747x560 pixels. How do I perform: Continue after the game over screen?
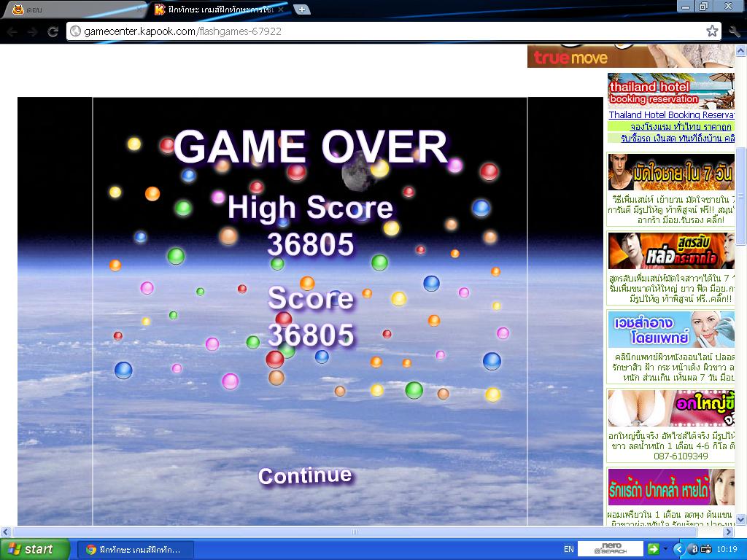pyautogui.click(x=305, y=475)
